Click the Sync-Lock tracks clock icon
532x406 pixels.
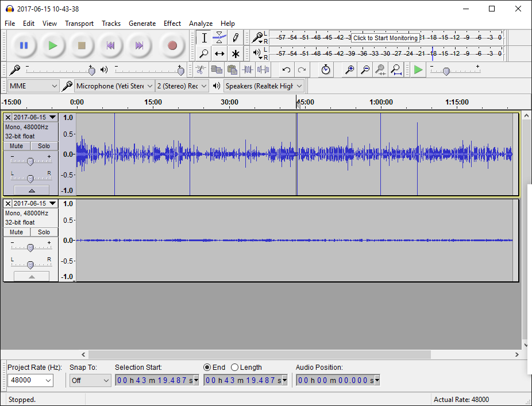click(326, 70)
